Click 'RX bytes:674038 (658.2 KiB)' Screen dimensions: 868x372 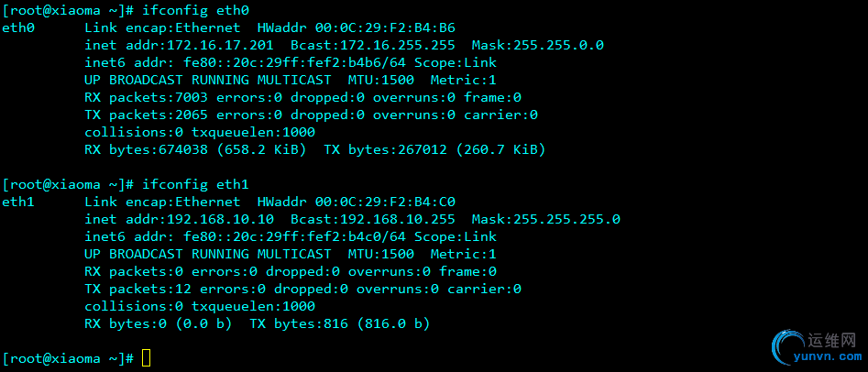click(195, 149)
